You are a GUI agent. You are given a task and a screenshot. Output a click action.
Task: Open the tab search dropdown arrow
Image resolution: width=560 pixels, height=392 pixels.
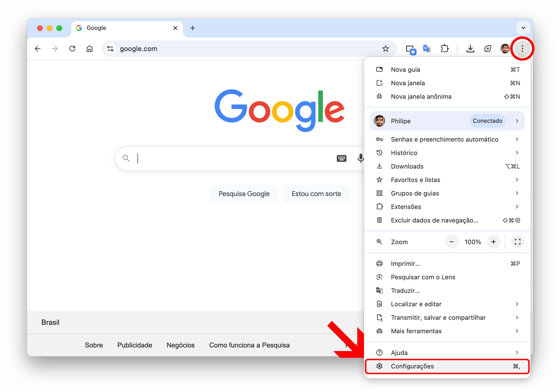click(523, 28)
